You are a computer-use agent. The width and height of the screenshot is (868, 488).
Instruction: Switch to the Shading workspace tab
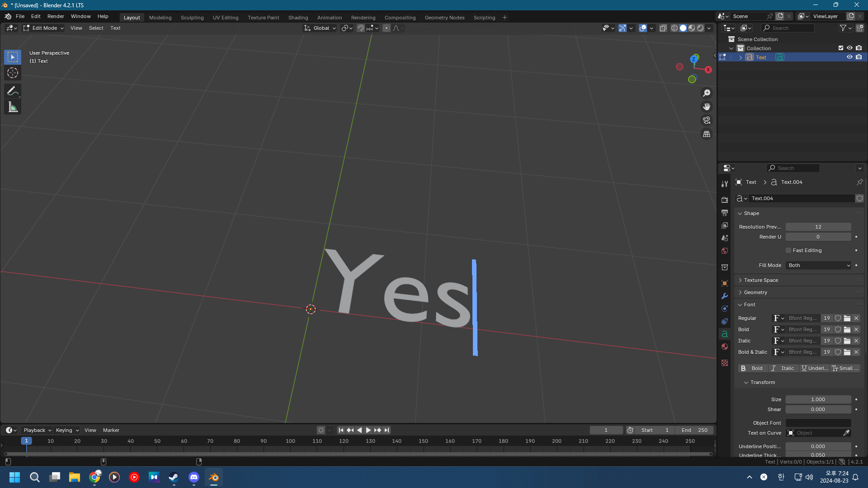pos(298,18)
